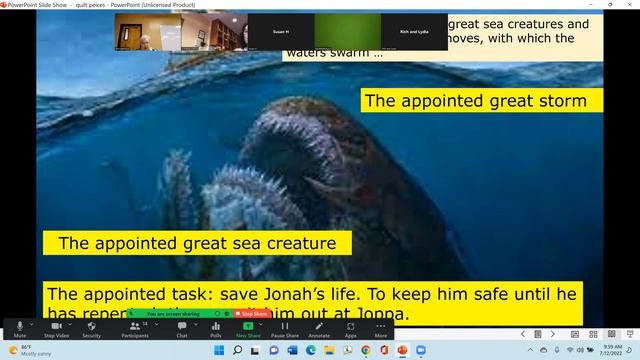This screenshot has height=360, width=640.
Task: Switch to Slide Sorter view
Action: pyautogui.click(x=593, y=334)
